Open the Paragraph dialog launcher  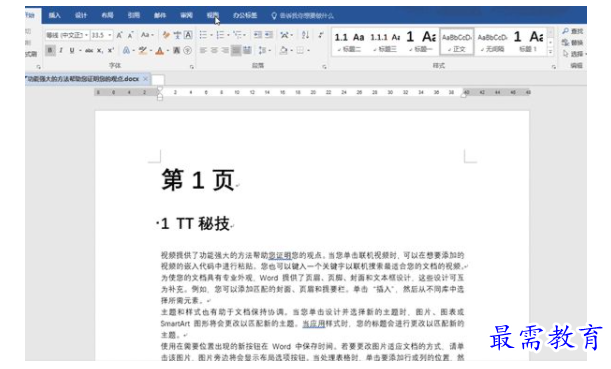(x=324, y=67)
